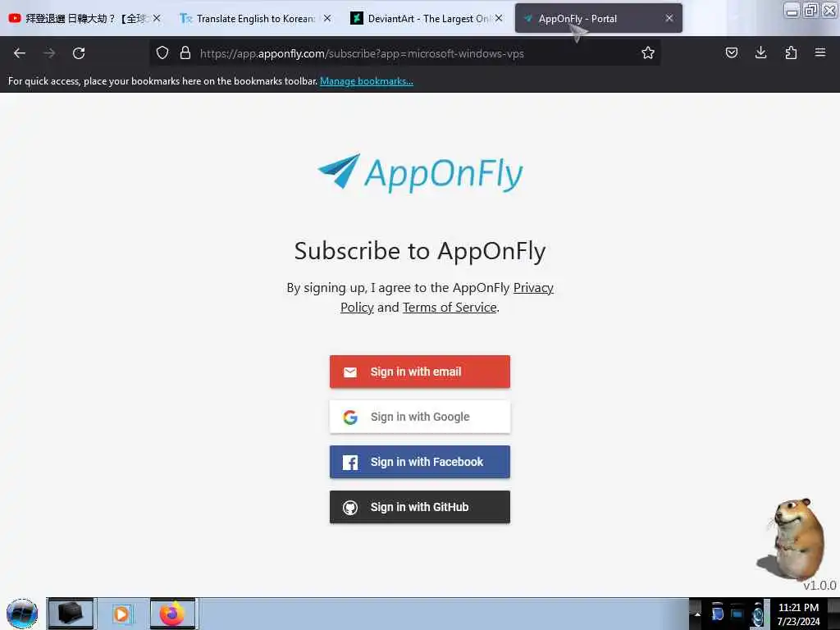Click the network tray icon

737,614
